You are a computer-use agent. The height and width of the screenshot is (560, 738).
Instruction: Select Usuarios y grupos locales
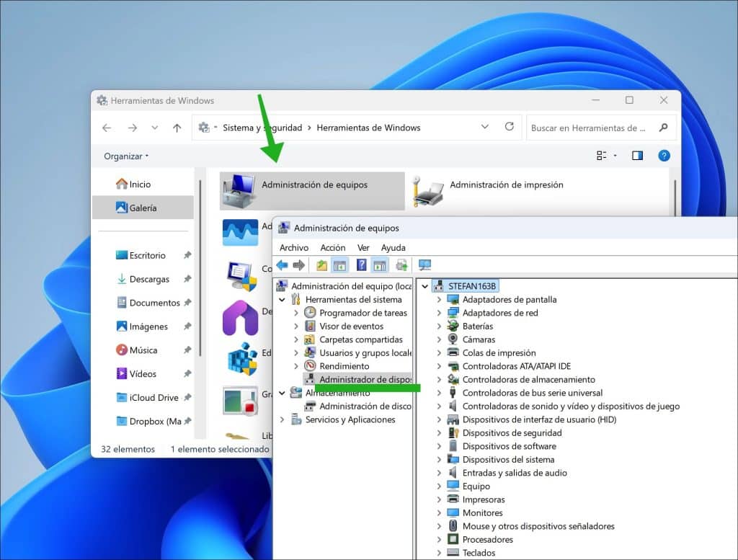(x=357, y=352)
